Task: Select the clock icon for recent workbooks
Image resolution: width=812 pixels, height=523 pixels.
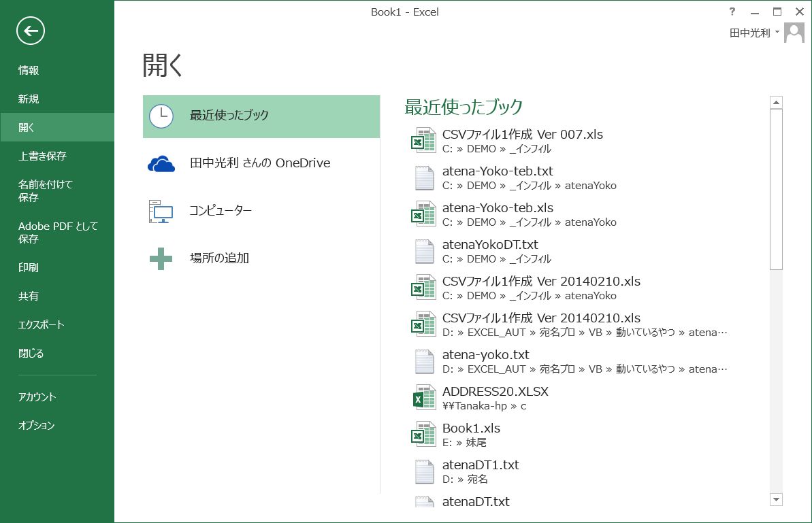Action: click(161, 116)
